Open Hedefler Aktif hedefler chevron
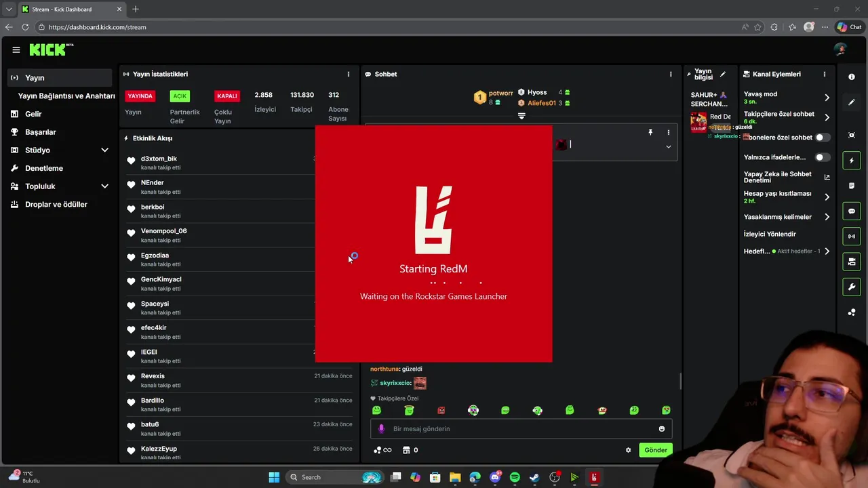Image resolution: width=868 pixels, height=488 pixels. (x=827, y=251)
